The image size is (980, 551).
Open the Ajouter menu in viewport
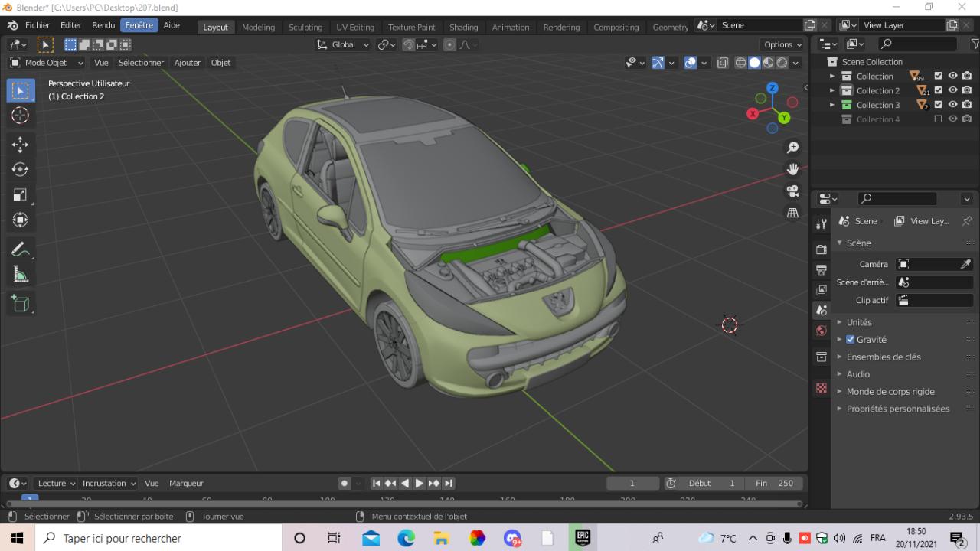(x=187, y=63)
